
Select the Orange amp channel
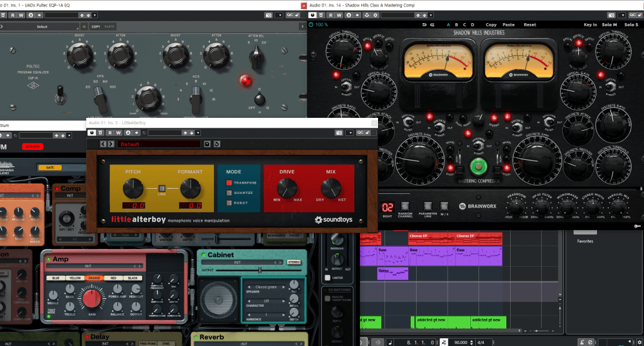(93, 278)
